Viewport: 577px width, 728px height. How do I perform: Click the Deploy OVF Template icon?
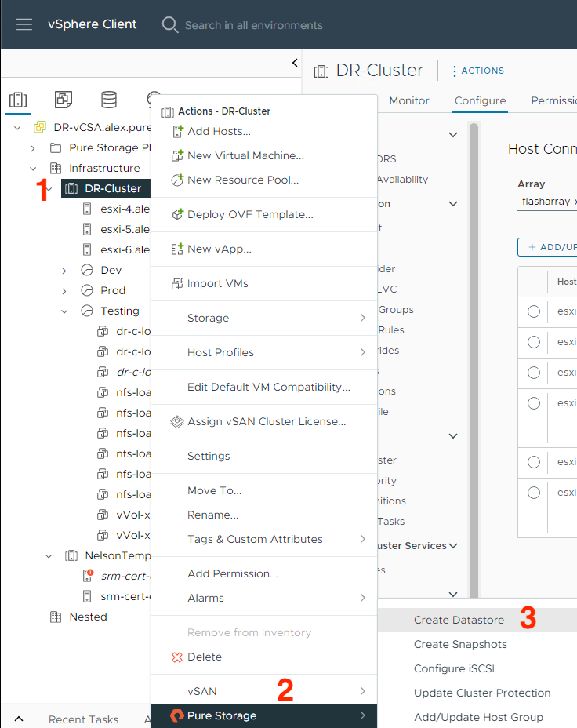pos(177,214)
